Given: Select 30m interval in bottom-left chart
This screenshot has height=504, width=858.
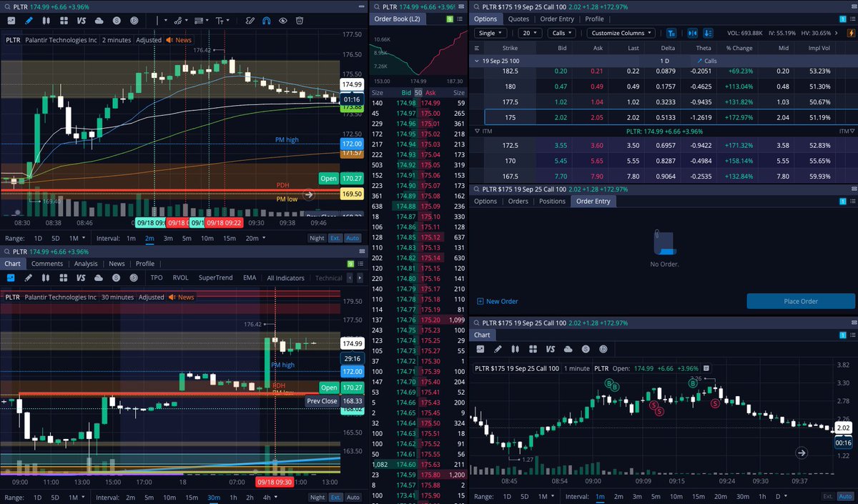Looking at the screenshot, I should click(x=213, y=497).
